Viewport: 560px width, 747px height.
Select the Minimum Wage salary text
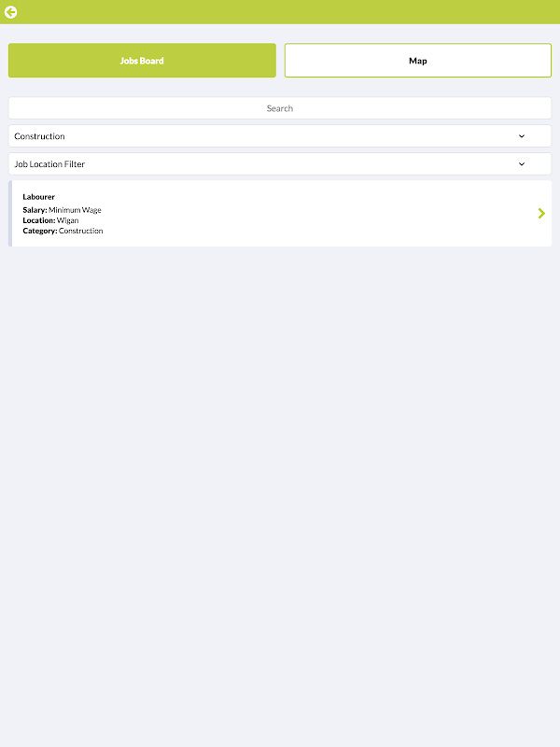pos(76,210)
